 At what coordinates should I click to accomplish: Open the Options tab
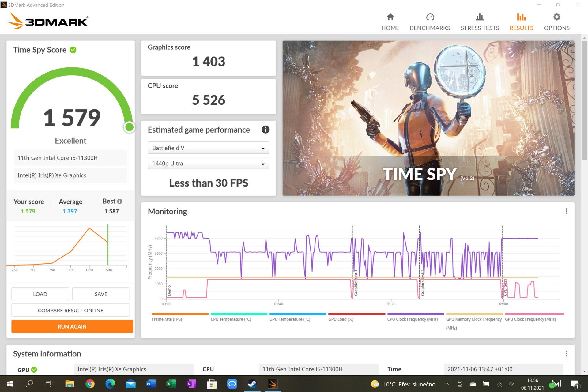(556, 22)
